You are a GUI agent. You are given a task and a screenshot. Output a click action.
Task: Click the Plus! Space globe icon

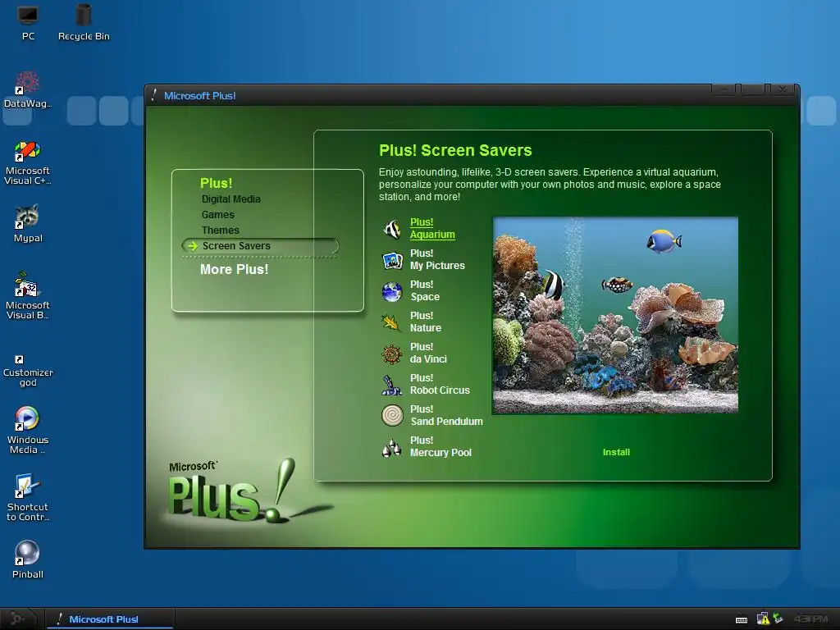click(392, 291)
